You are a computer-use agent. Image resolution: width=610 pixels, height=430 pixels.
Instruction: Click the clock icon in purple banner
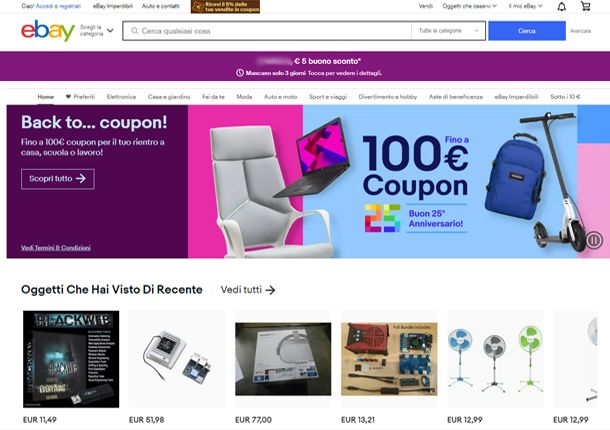[x=240, y=73]
